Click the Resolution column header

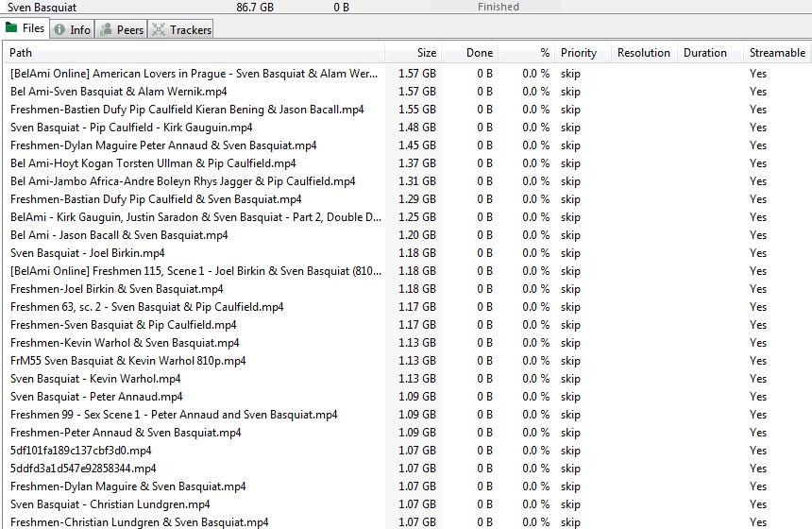point(643,53)
